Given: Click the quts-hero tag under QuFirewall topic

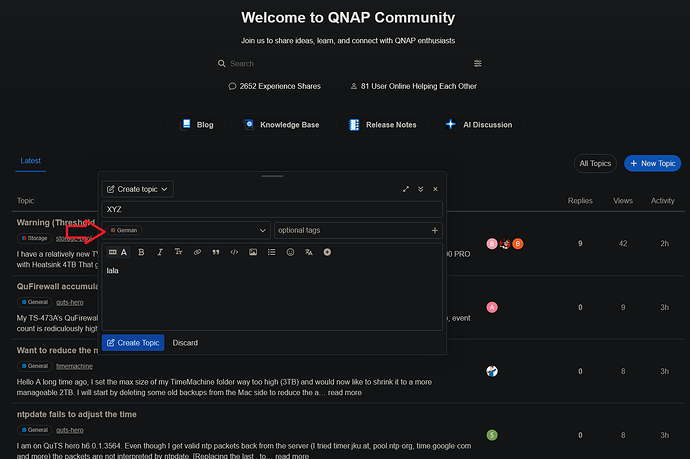Looking at the screenshot, I should [70, 302].
